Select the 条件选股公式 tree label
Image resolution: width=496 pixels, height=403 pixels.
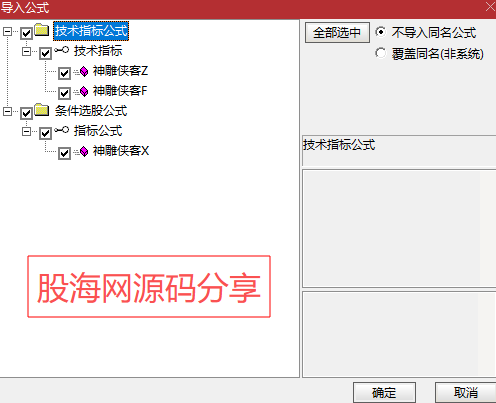point(91,111)
